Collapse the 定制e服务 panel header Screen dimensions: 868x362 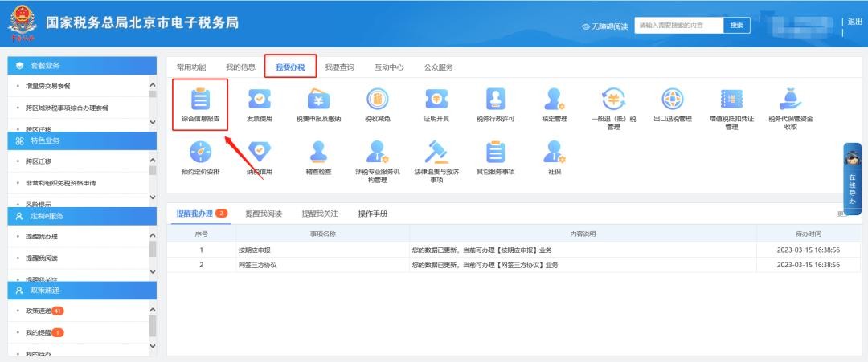point(80,215)
